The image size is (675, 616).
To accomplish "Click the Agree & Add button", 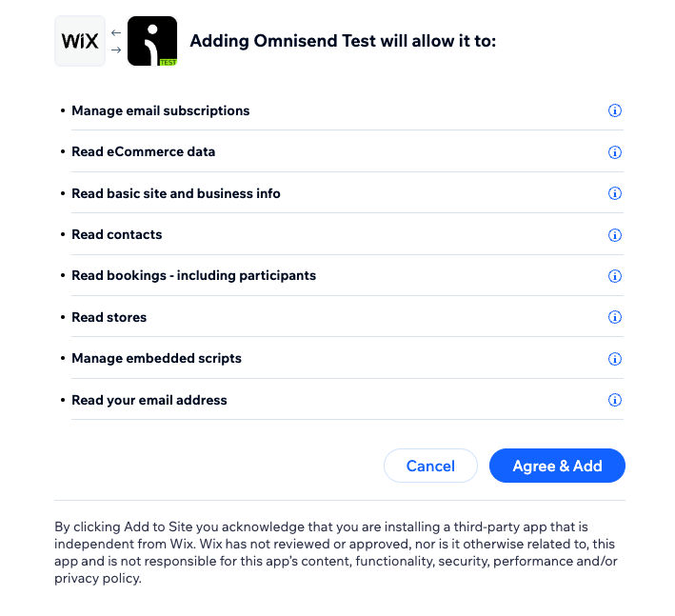I will click(x=557, y=466).
